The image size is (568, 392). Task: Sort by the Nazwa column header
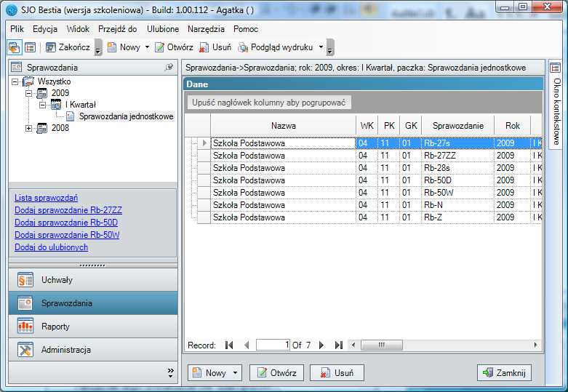point(284,126)
